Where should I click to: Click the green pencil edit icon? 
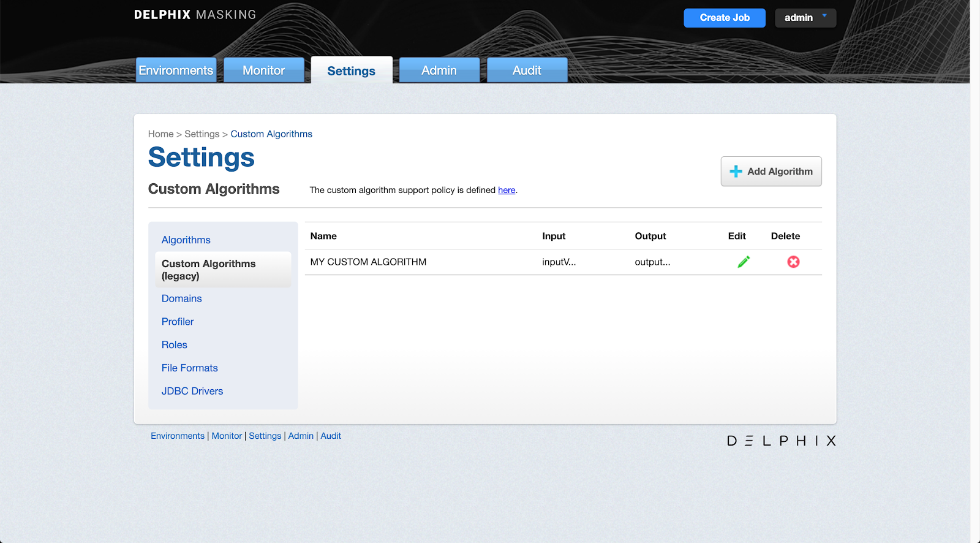[744, 262]
